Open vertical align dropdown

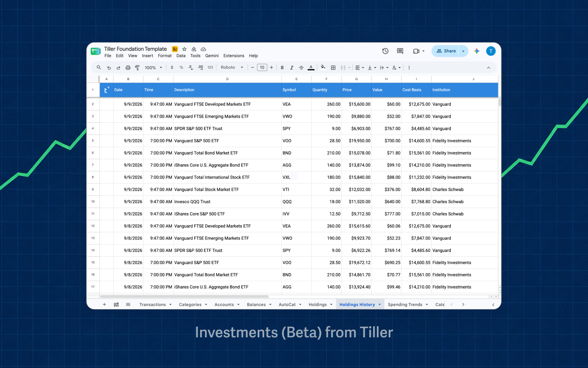point(372,67)
